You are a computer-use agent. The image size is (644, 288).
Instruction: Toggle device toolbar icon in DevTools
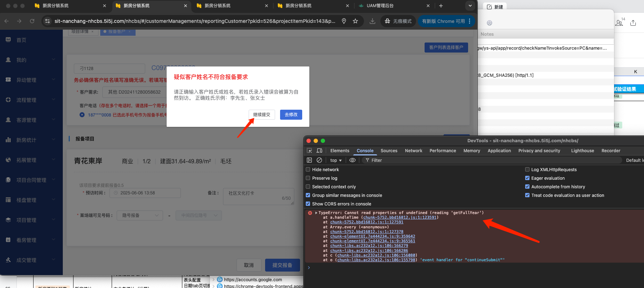[x=319, y=150]
